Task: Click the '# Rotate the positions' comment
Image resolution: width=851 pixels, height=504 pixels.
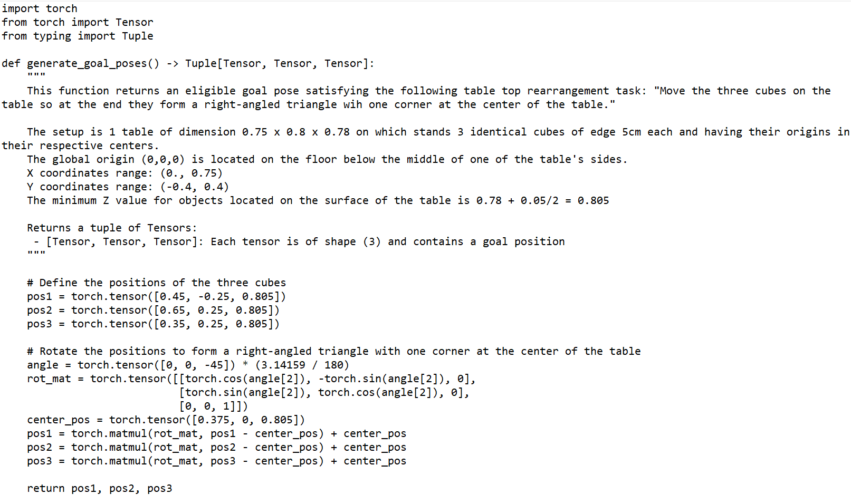Action: coord(333,351)
